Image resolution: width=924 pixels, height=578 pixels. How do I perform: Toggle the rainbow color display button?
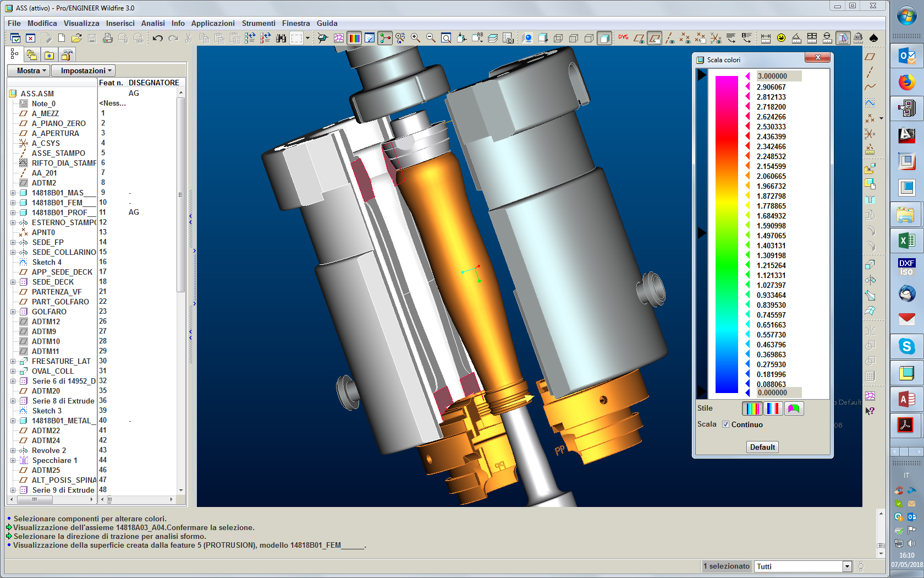[x=354, y=38]
